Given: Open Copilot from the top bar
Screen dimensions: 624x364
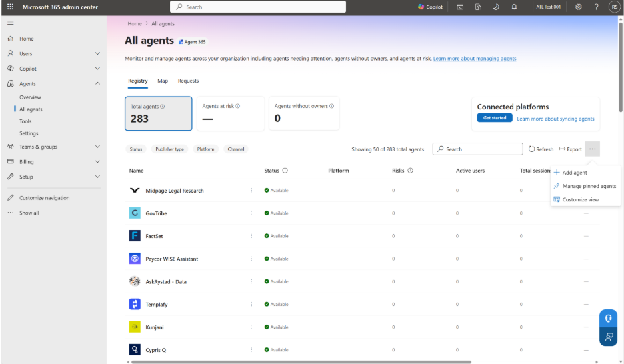Looking at the screenshot, I should tap(430, 7).
